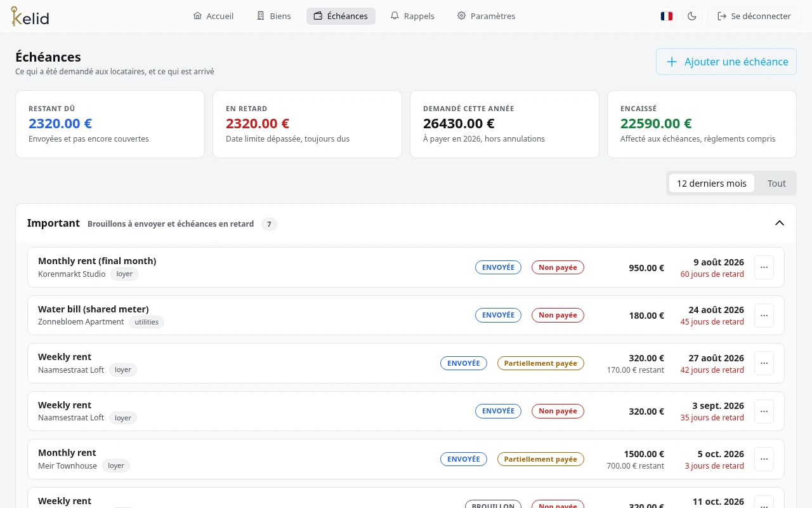Click Ajouter une échéance button

[726, 62]
